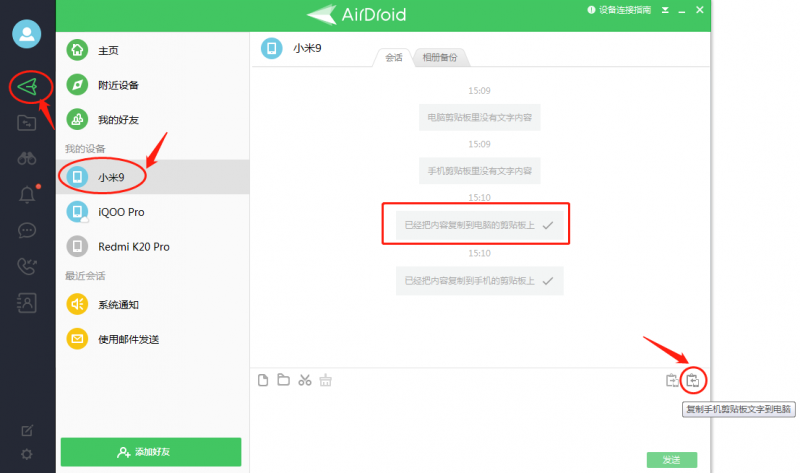Open the notifications bell icon
The height and width of the screenshot is (473, 800).
click(x=27, y=194)
